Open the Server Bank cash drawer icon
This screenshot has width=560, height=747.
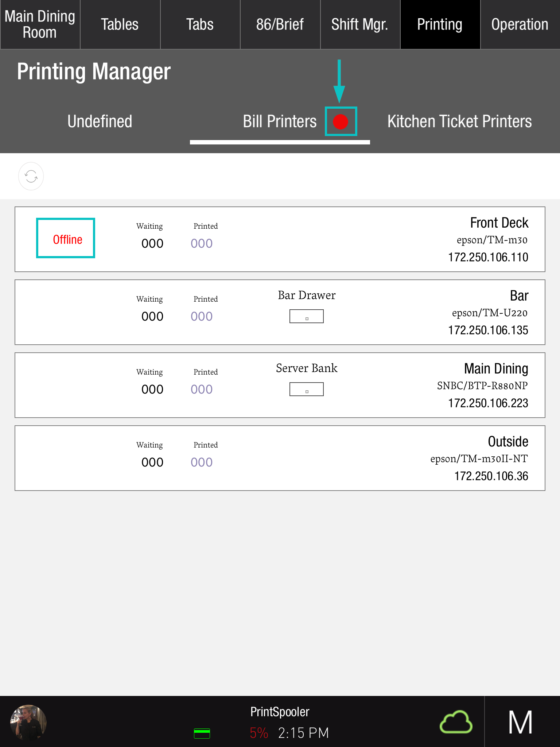pyautogui.click(x=306, y=389)
